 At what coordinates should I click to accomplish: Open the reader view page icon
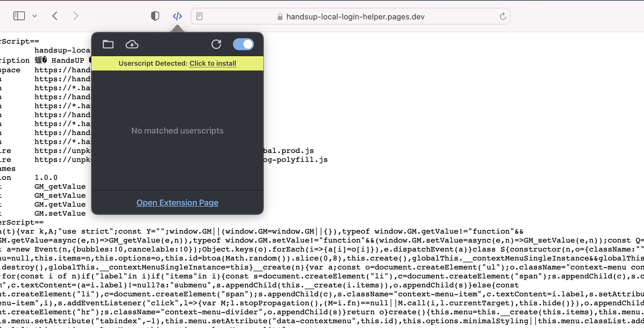200,16
